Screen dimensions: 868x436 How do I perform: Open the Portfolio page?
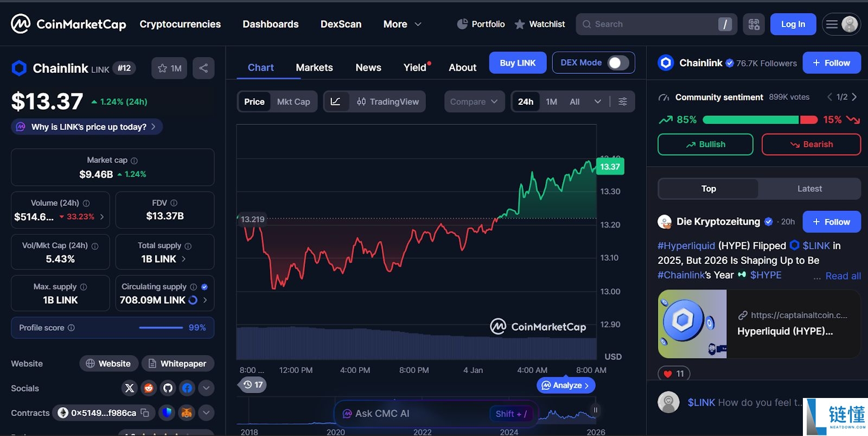pyautogui.click(x=481, y=24)
